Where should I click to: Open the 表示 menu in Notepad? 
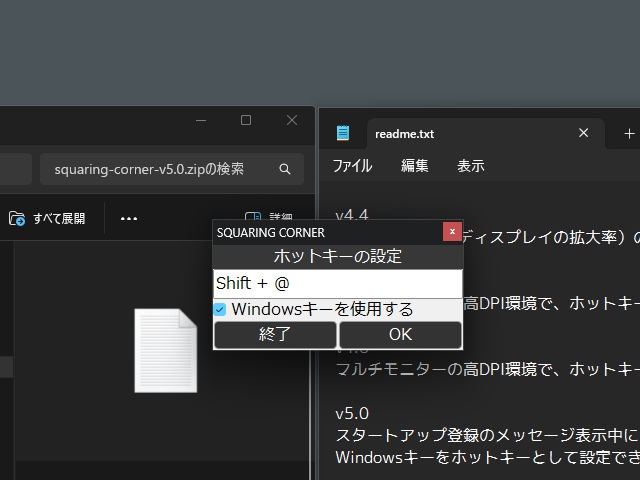[471, 166]
